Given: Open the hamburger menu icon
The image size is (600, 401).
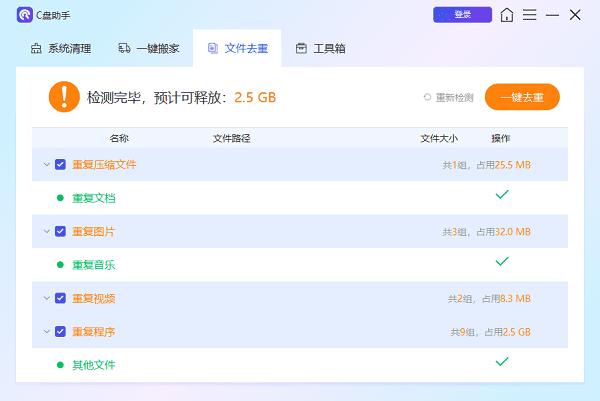Looking at the screenshot, I should (x=530, y=15).
